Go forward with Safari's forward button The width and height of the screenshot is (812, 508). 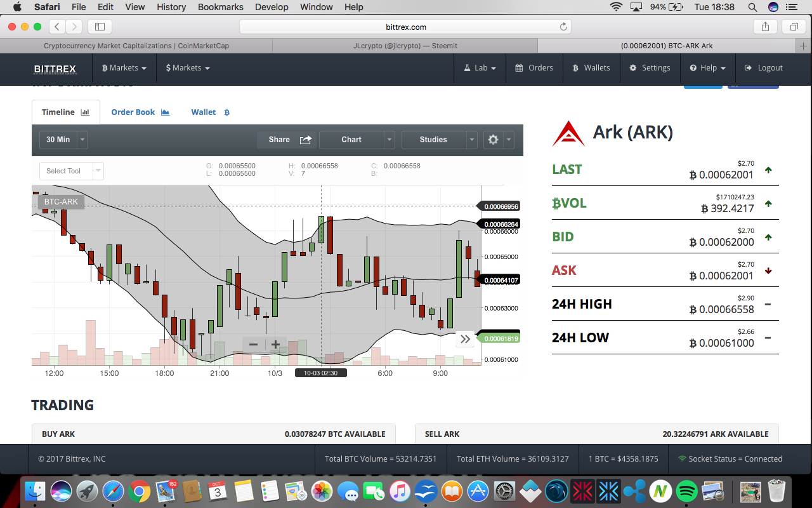pos(74,27)
